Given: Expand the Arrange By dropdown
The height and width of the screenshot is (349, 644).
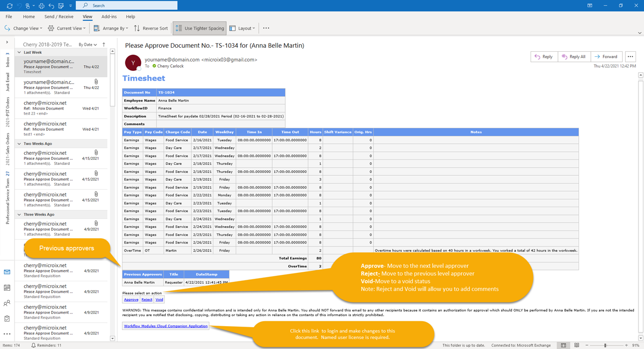Looking at the screenshot, I should coord(110,28).
